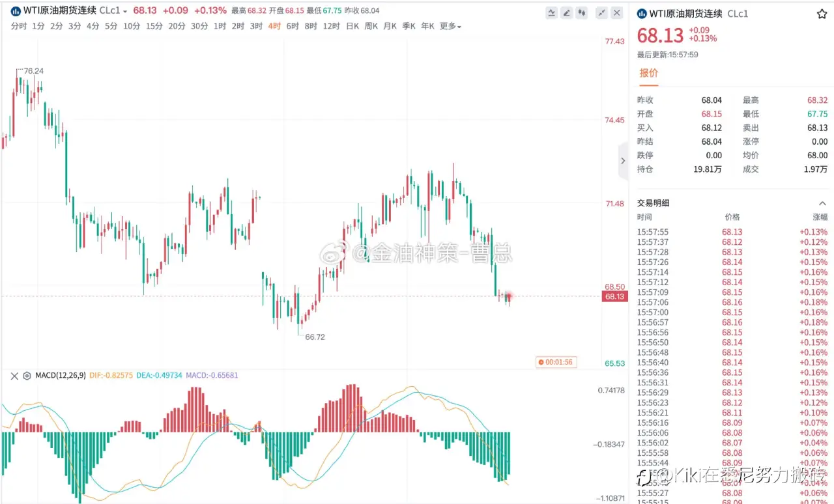Open the 报价 tab

[x=648, y=73]
